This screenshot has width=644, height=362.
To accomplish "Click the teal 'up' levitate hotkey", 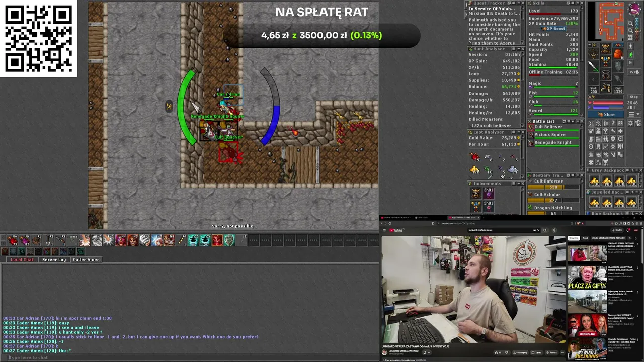I will pos(193,240).
